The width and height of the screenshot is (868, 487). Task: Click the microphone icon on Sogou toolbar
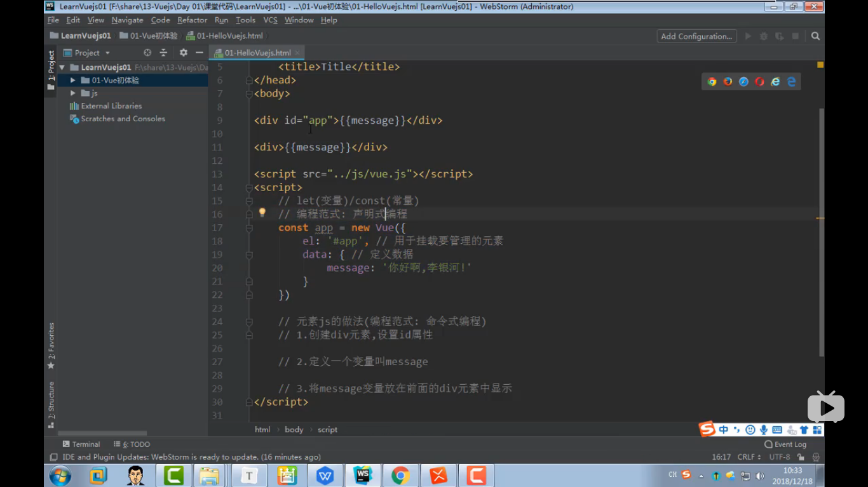tap(764, 430)
